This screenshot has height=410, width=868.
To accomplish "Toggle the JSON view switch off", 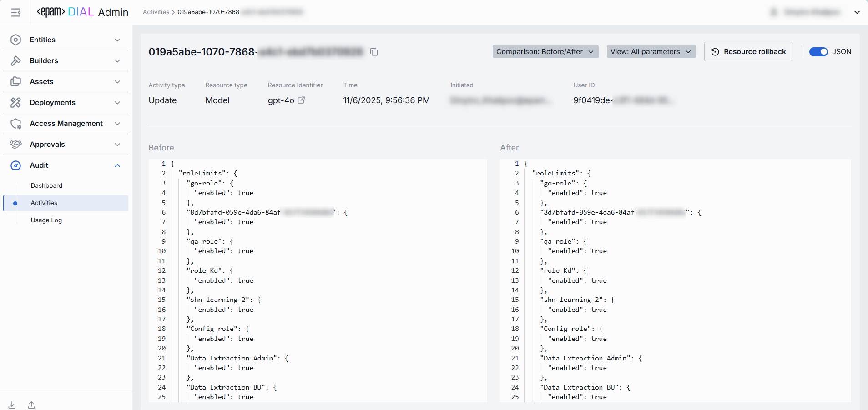I will [818, 52].
